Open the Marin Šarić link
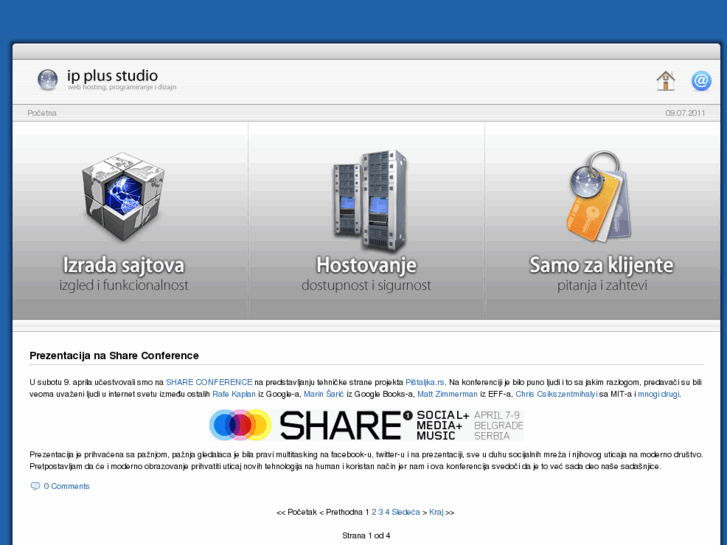The height and width of the screenshot is (545, 727). click(324, 394)
